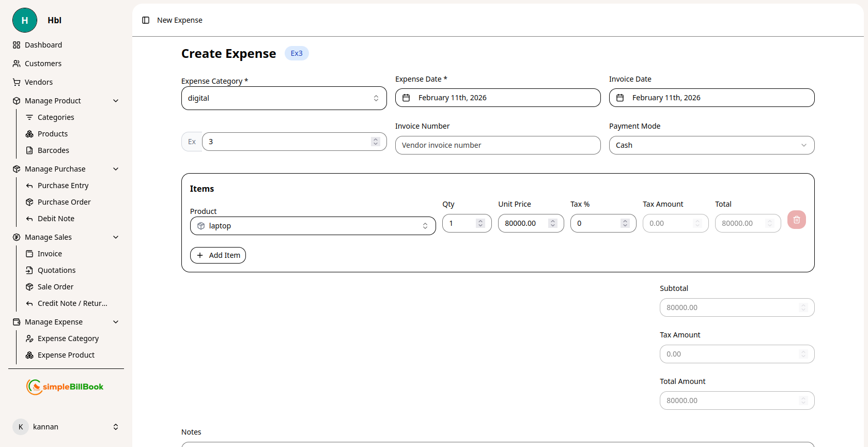Toggle the sidebar panel icon
The height and width of the screenshot is (447, 868).
click(x=146, y=20)
